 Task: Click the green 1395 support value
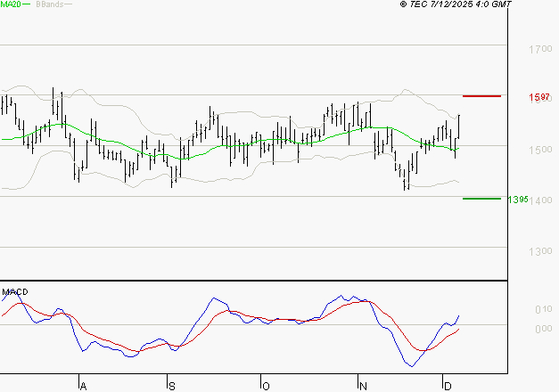coord(518,200)
